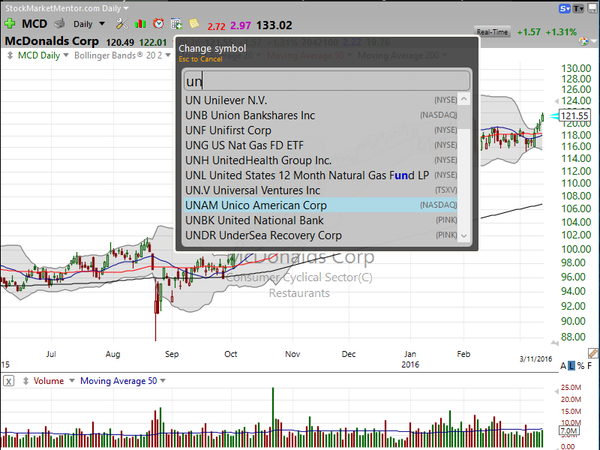
Task: Click the move handle beside Volume
Action: [x=26, y=381]
